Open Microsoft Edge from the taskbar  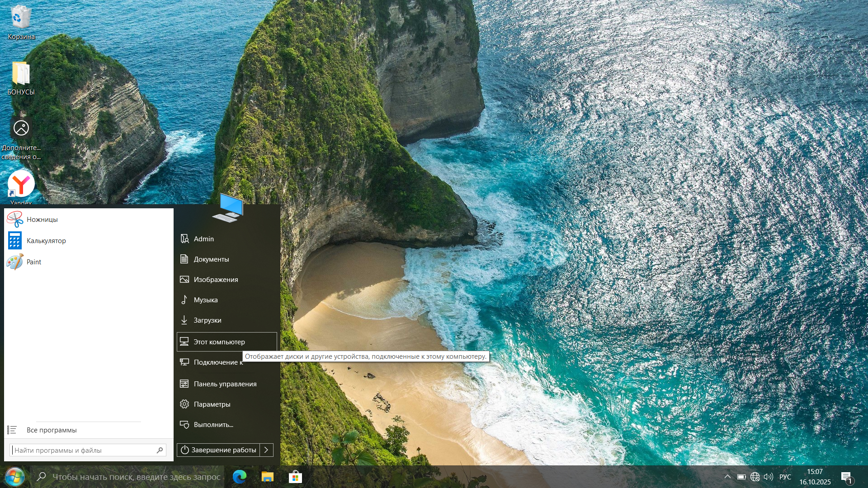pyautogui.click(x=239, y=477)
